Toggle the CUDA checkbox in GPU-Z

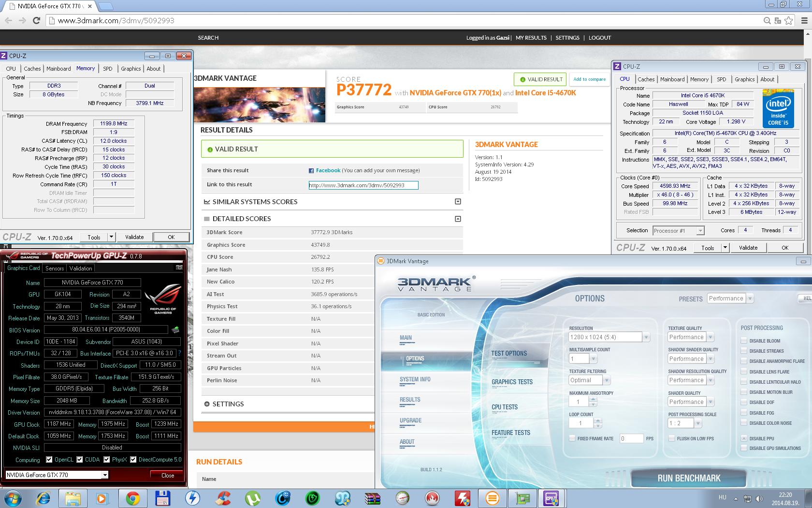(x=80, y=460)
